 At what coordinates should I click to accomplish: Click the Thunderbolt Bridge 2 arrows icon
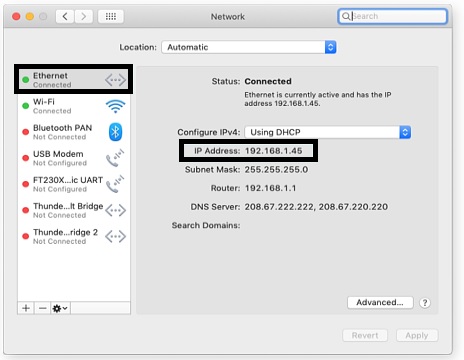click(115, 236)
